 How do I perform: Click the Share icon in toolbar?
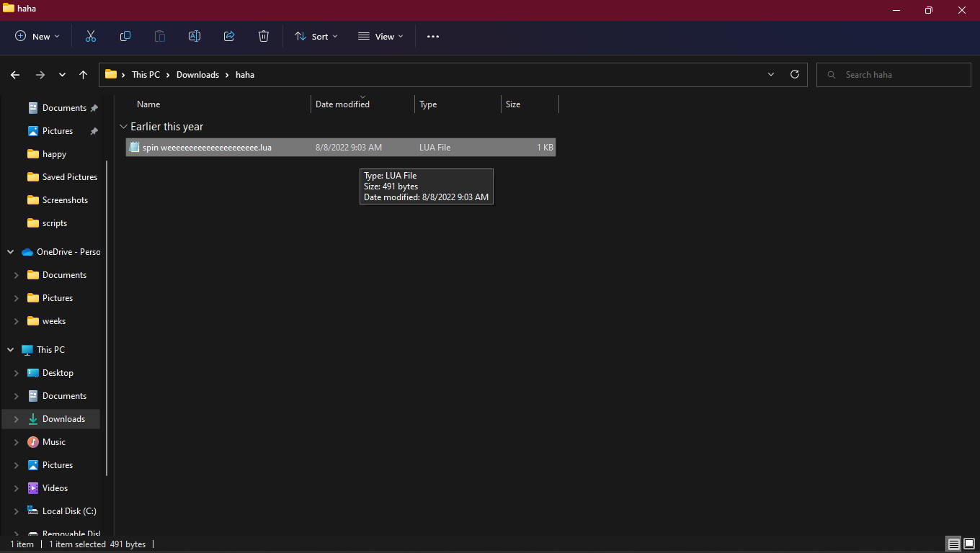(x=229, y=36)
